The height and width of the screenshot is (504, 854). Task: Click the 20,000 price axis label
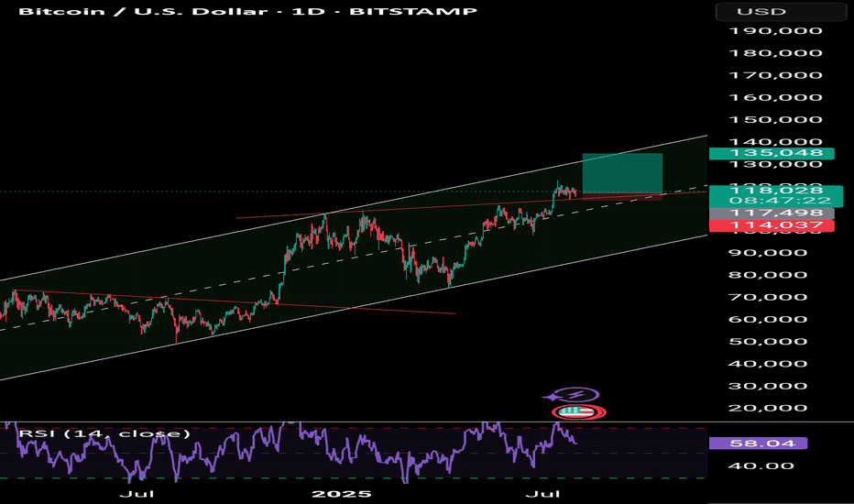click(x=768, y=408)
